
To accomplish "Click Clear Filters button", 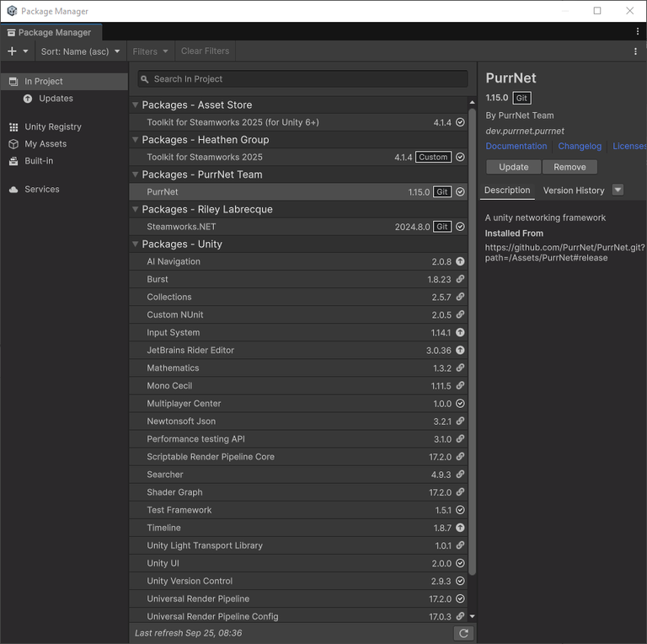I will (x=205, y=51).
